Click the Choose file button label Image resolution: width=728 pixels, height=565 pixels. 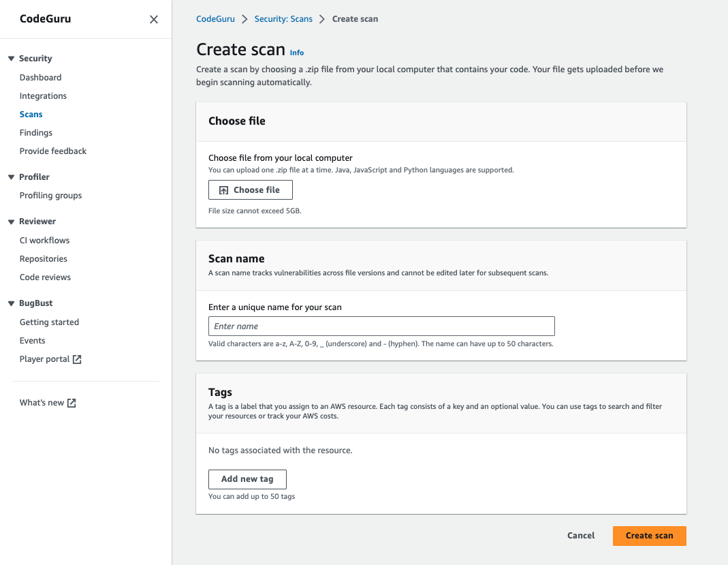tap(257, 190)
